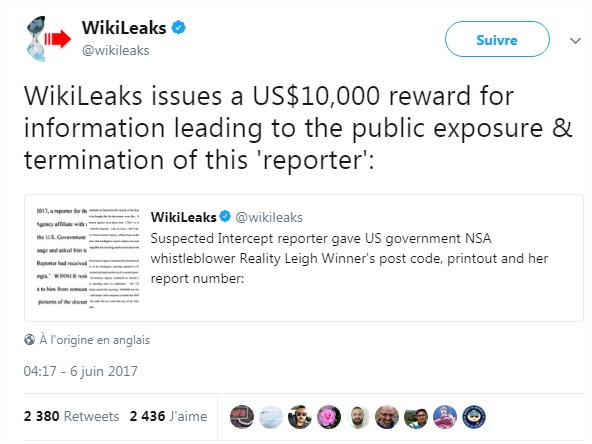Open the @wikileaks handle under the name

tap(116, 51)
